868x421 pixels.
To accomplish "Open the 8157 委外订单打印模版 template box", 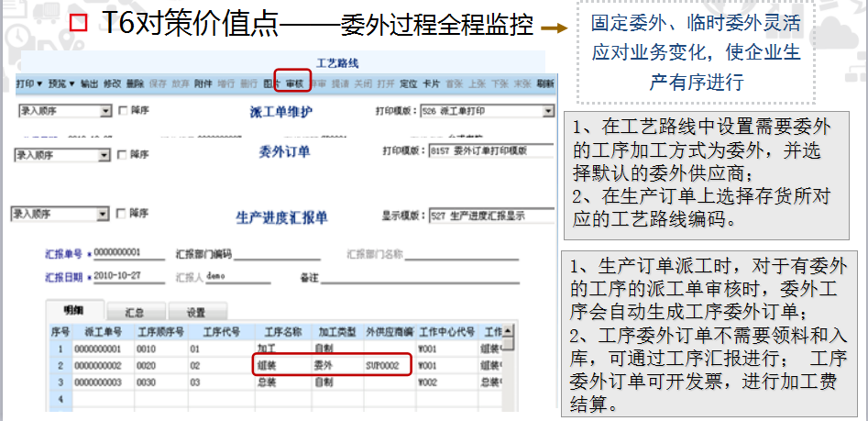I will (491, 151).
